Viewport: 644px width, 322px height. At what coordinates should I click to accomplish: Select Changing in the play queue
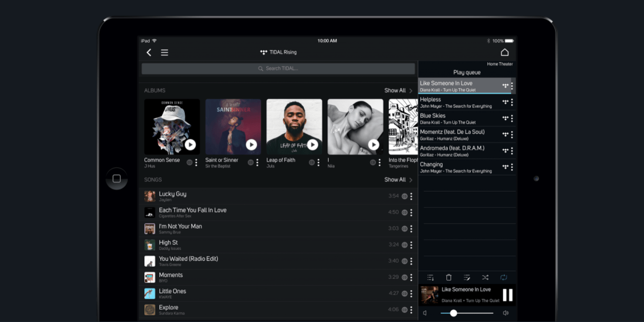tap(467, 167)
